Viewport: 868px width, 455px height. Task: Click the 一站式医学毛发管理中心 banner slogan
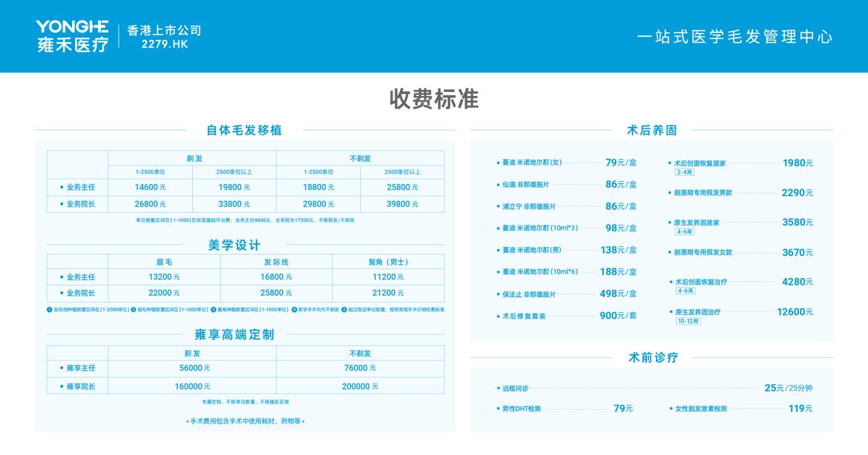pyautogui.click(x=734, y=37)
